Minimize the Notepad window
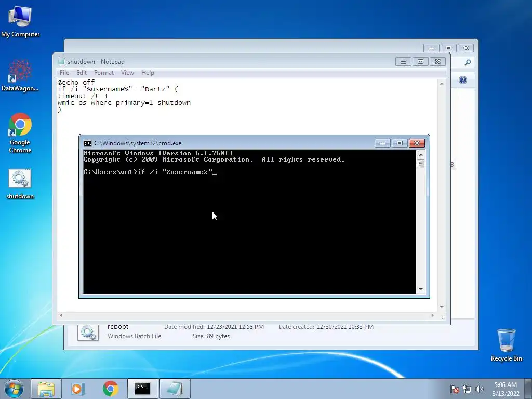The image size is (532, 399). (x=403, y=62)
